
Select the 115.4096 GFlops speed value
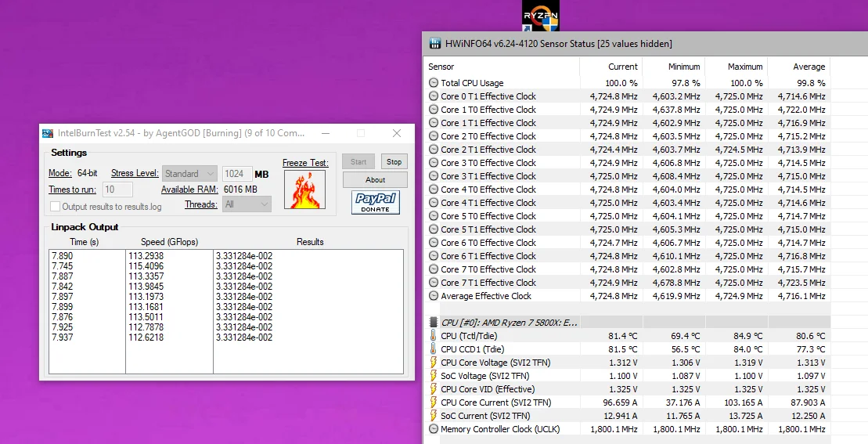tap(146, 266)
